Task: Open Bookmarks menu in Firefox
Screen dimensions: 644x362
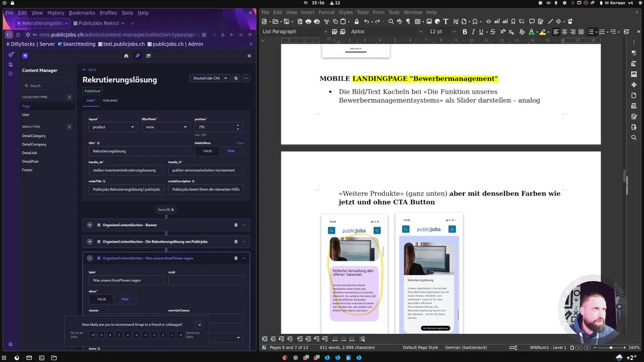Action: (82, 13)
